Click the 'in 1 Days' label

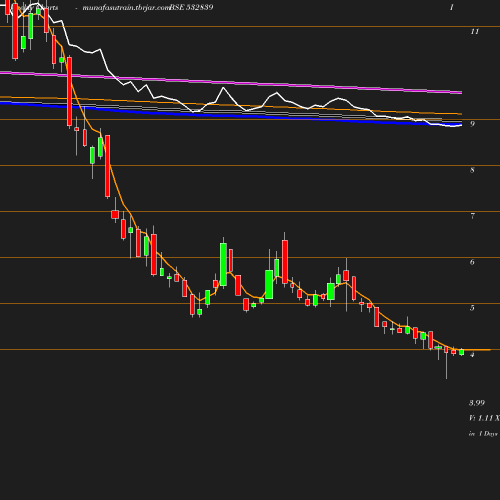pyautogui.click(x=483, y=434)
